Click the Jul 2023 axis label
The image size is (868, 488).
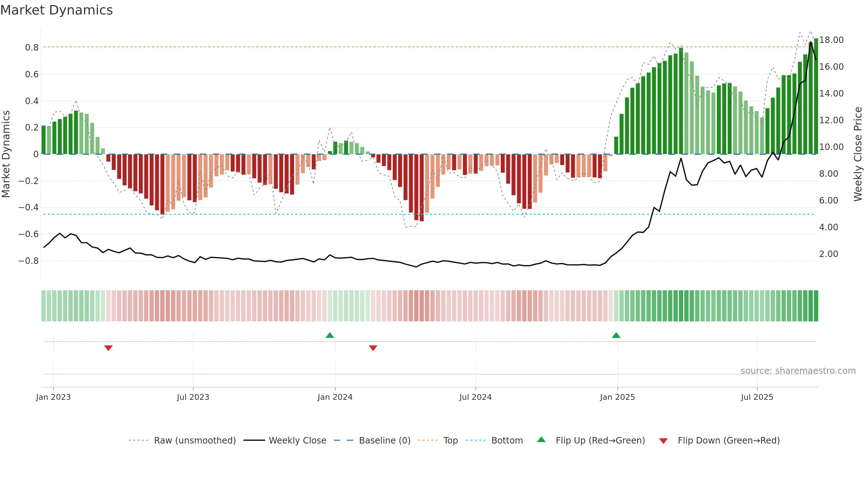pyautogui.click(x=193, y=397)
